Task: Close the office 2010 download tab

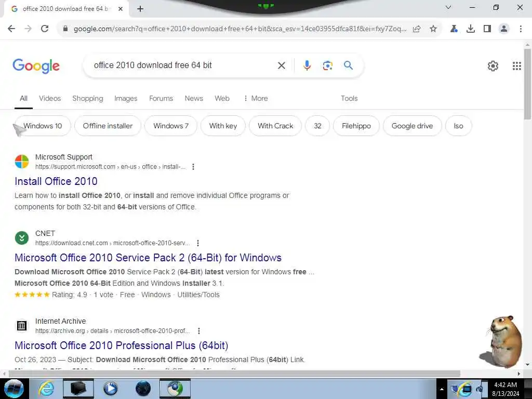Action: pos(121,9)
